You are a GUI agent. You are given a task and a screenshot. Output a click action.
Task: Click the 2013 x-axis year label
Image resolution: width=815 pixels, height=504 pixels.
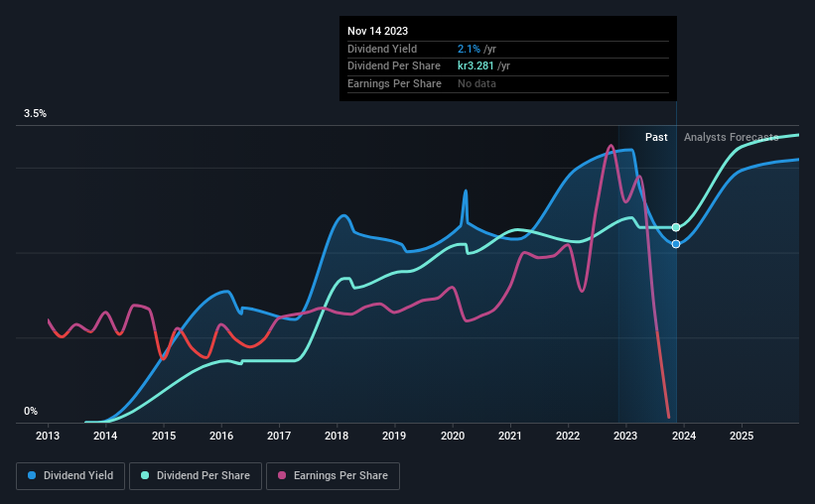pyautogui.click(x=48, y=436)
